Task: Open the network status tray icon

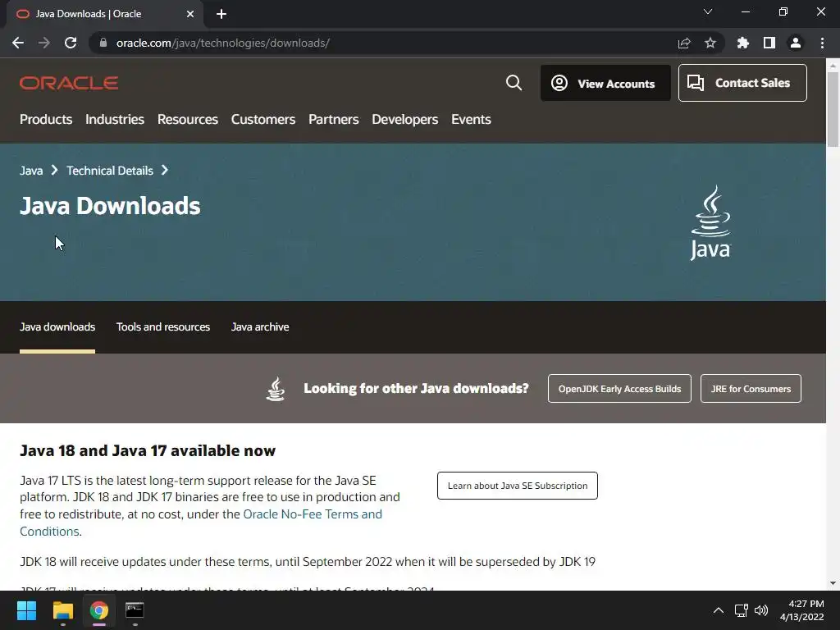Action: tap(741, 610)
